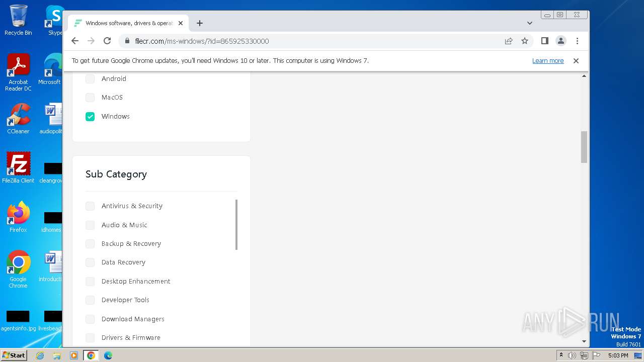Viewport: 644px width, 362px height.
Task: Open introducti Word document on desktop
Action: click(51, 266)
